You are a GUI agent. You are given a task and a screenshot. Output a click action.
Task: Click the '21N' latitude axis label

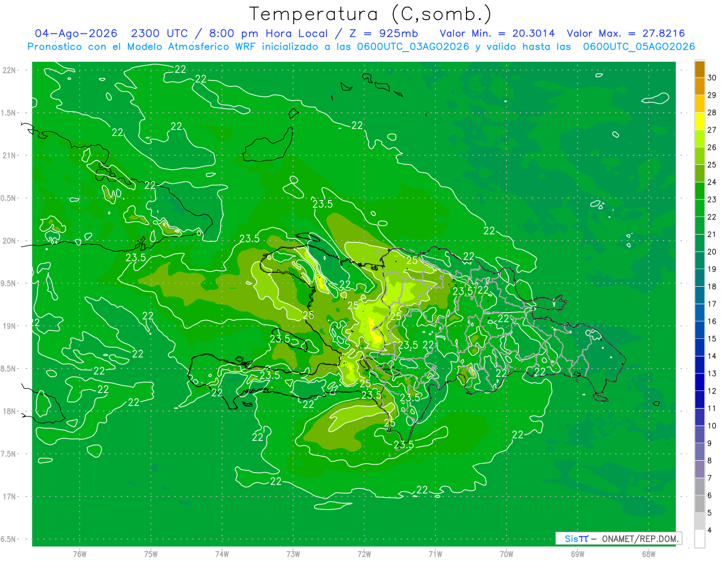[x=10, y=156]
